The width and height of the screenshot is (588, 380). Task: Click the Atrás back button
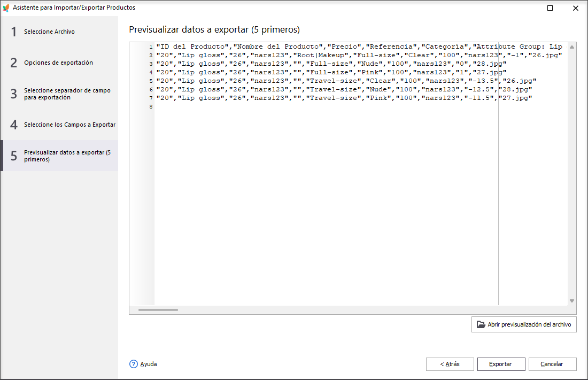click(x=450, y=364)
